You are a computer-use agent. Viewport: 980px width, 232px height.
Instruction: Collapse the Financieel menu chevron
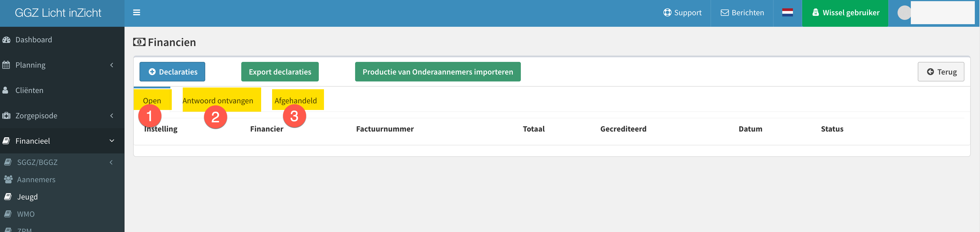coord(112,141)
